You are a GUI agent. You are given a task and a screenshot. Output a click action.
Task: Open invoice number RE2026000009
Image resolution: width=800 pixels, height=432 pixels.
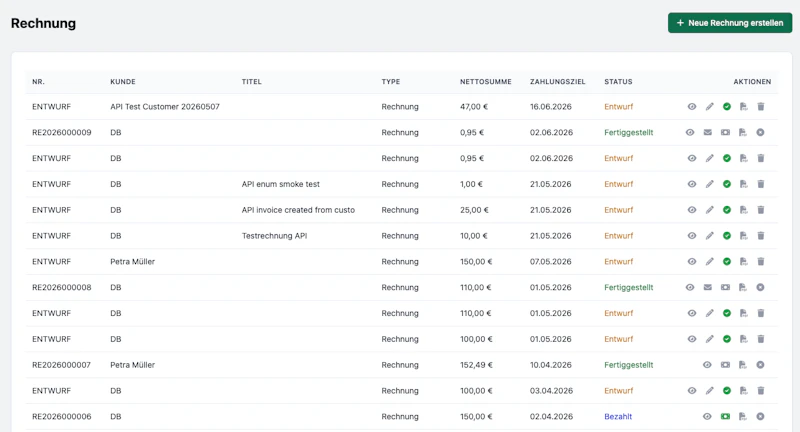62,133
